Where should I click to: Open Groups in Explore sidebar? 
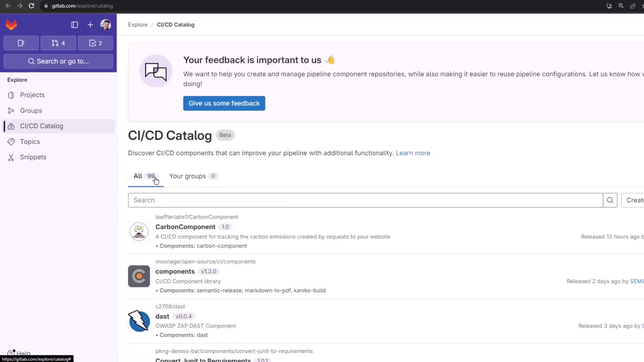coord(31,111)
